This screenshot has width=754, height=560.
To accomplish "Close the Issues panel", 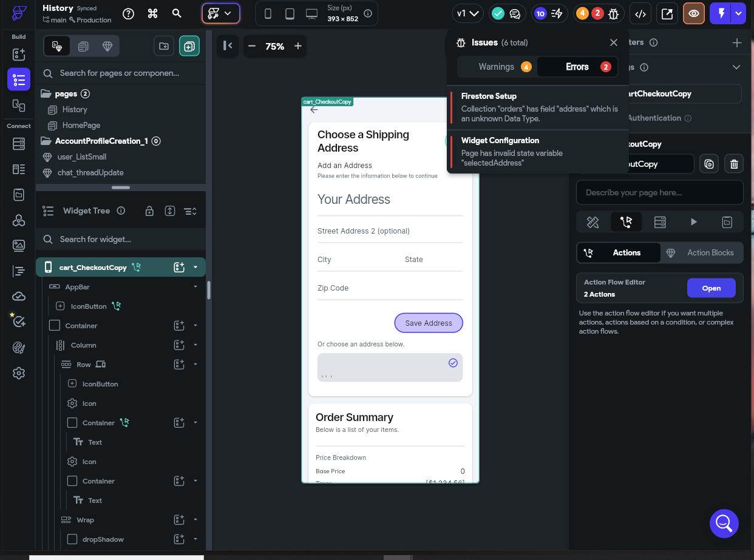I will coord(614,42).
